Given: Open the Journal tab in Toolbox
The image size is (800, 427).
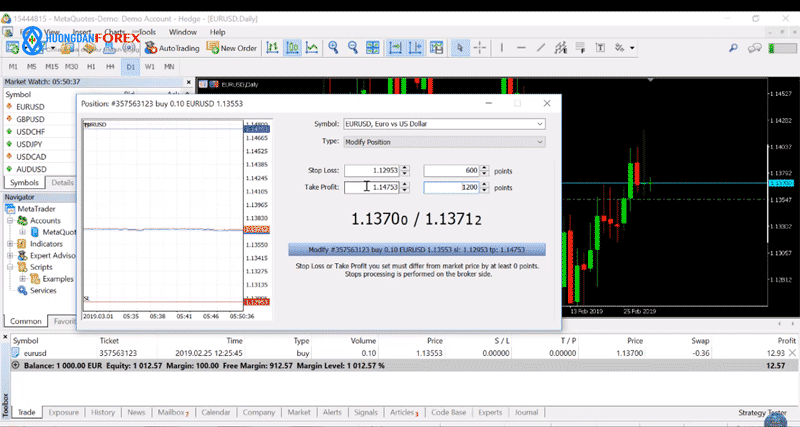Looking at the screenshot, I should (x=526, y=412).
